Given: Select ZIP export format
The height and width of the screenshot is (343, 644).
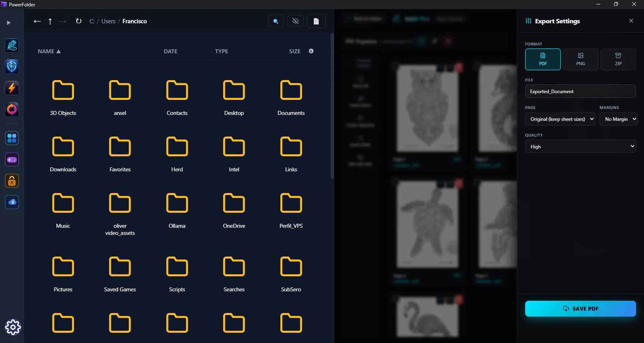Looking at the screenshot, I should (x=618, y=59).
